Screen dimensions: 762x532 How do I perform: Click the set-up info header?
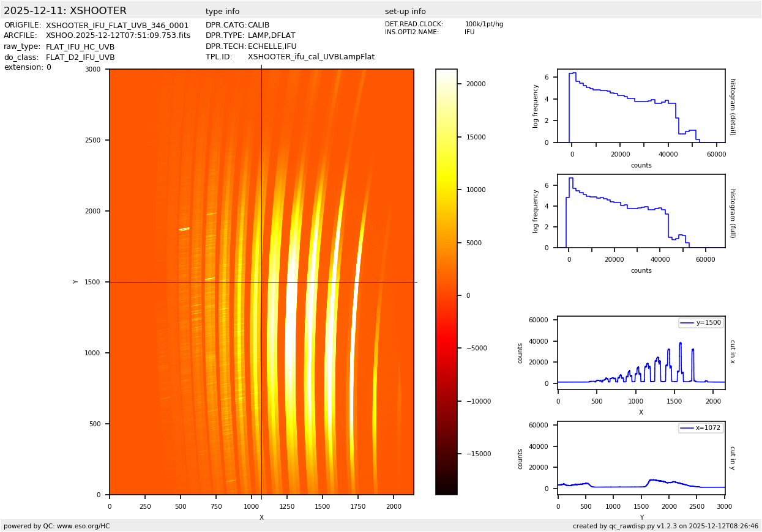405,12
